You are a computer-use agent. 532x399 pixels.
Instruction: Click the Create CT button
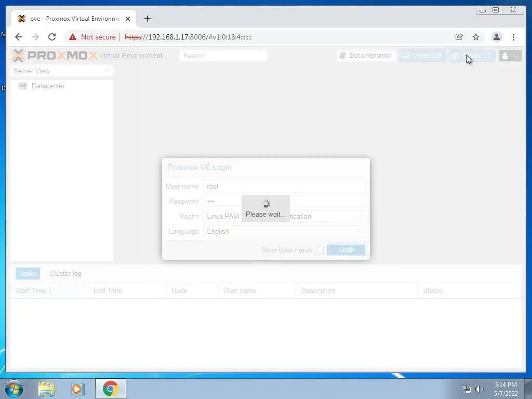(x=473, y=56)
